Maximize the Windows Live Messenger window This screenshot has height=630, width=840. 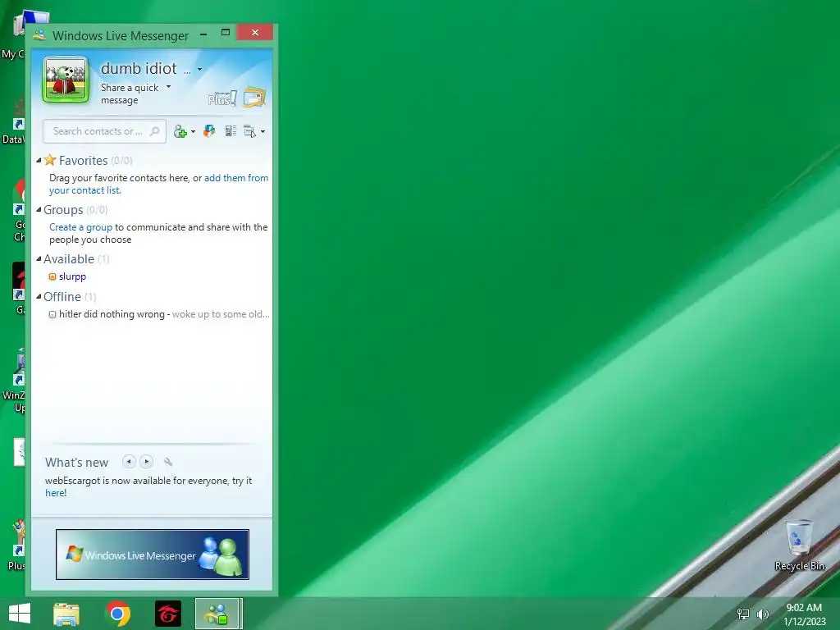point(226,33)
